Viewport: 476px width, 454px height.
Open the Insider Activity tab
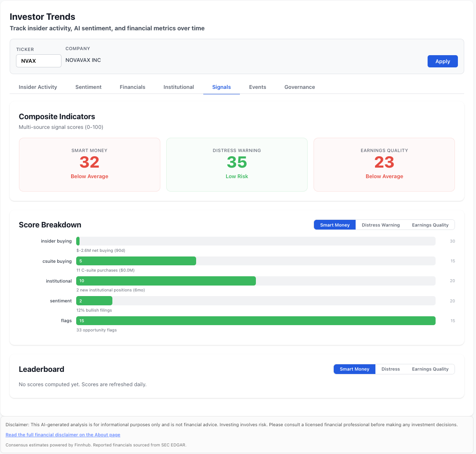coord(38,87)
